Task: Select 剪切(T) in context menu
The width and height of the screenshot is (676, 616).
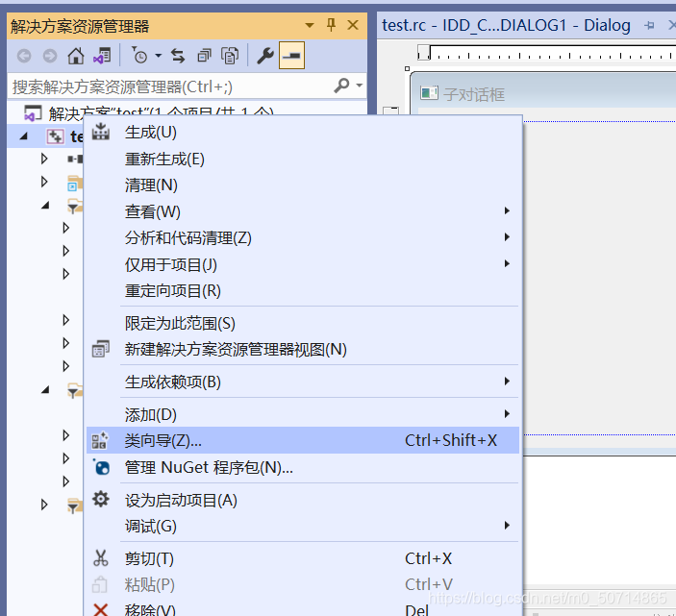Action: (x=302, y=558)
